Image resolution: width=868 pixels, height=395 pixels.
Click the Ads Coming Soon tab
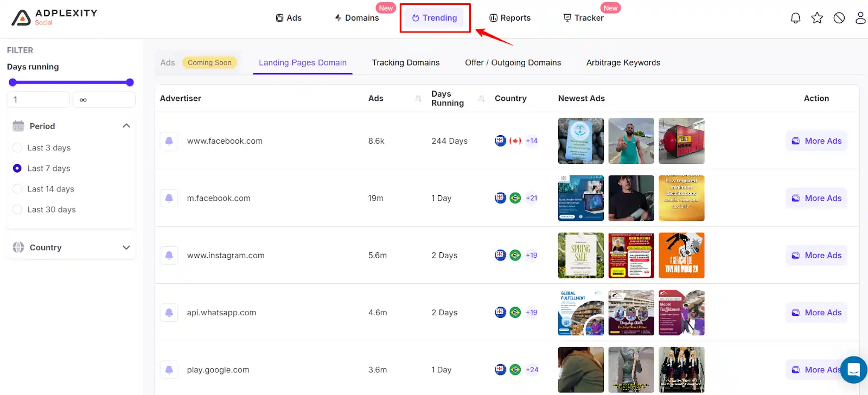pos(198,62)
